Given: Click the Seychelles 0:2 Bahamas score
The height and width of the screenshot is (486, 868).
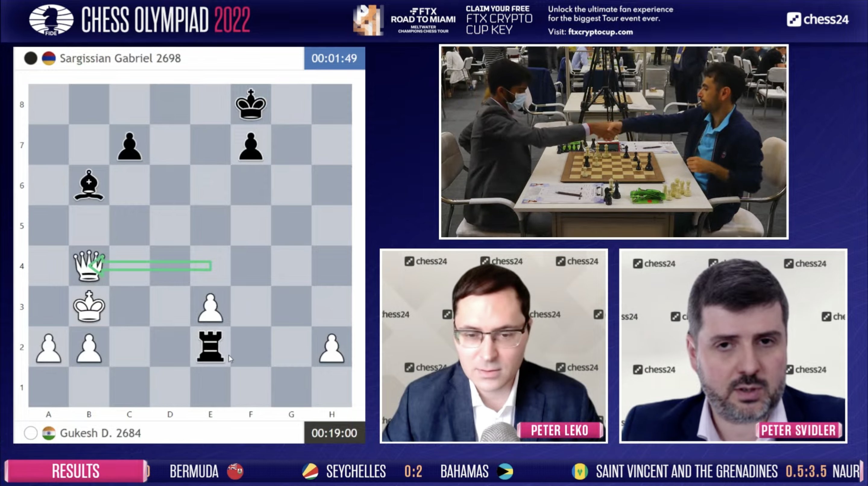Looking at the screenshot, I should 413,471.
